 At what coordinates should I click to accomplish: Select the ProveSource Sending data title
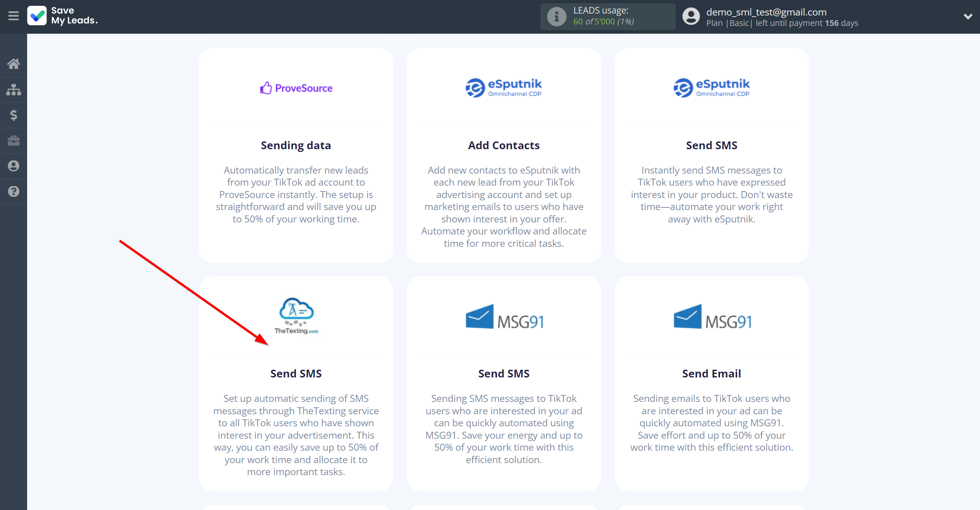pos(296,145)
